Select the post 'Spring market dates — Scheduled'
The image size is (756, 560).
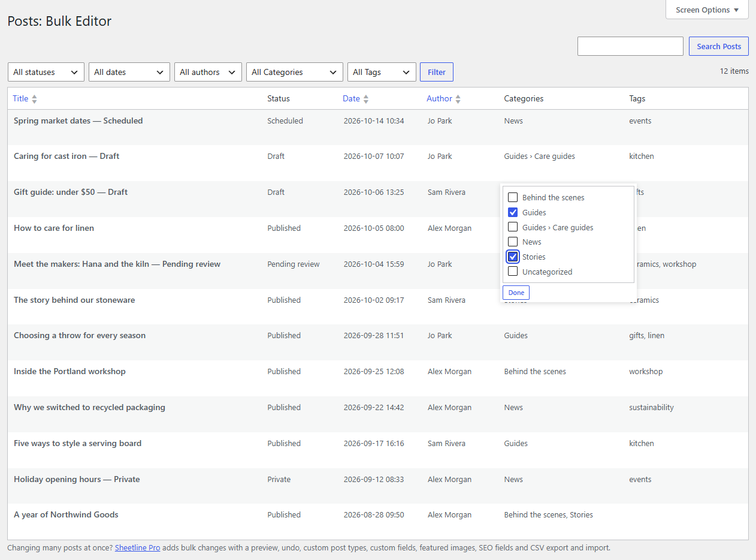78,121
